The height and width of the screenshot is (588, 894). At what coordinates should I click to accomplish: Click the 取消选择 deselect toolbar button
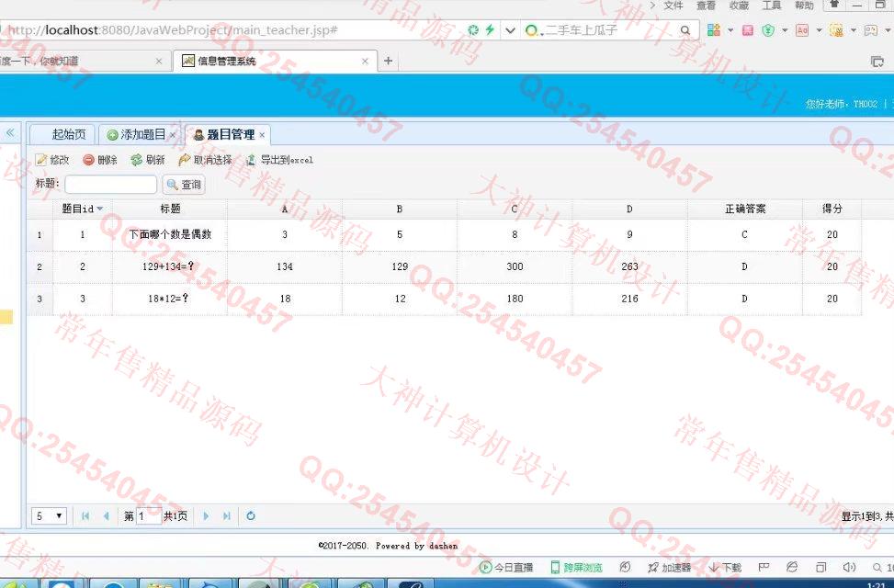pyautogui.click(x=205, y=160)
